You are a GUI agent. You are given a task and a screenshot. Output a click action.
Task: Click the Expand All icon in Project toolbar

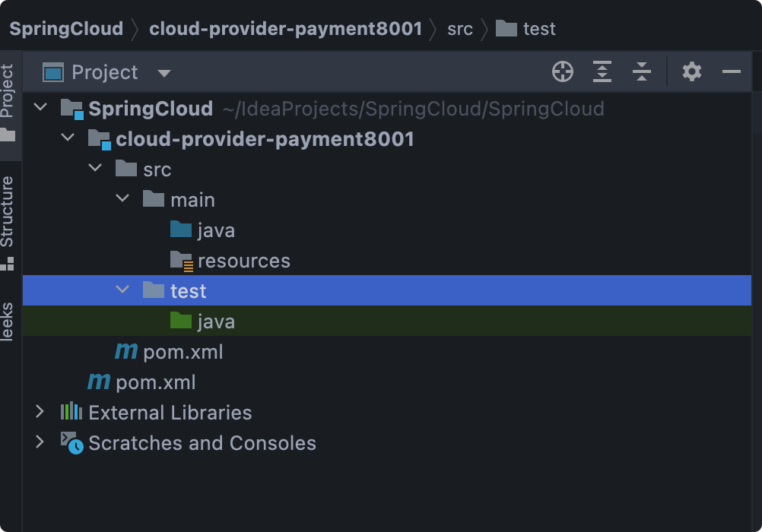tap(602, 72)
